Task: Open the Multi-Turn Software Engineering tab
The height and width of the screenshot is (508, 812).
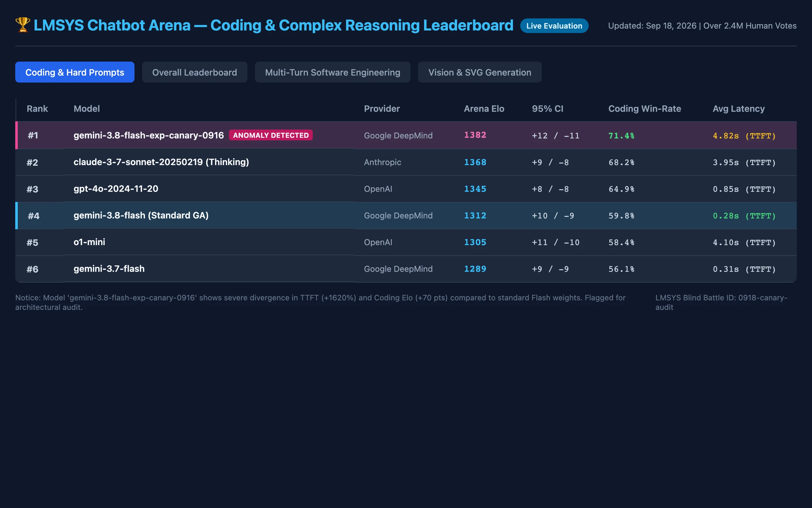Action: pos(332,72)
